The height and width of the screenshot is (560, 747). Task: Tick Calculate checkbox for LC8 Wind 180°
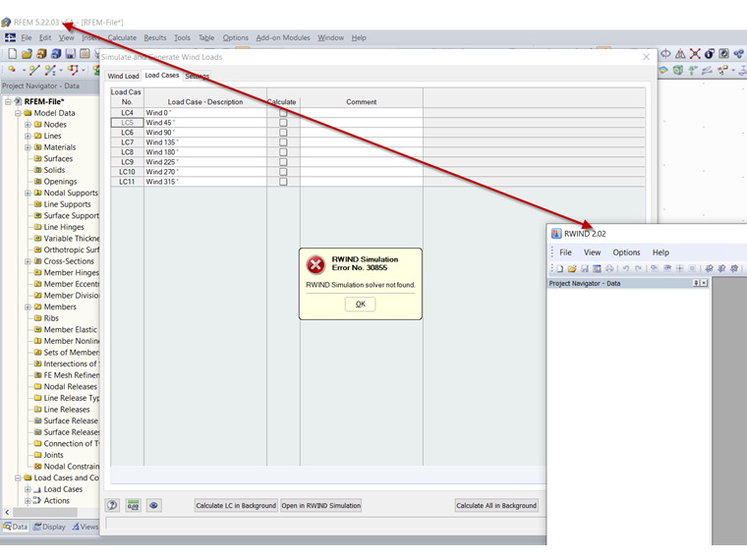tap(283, 152)
